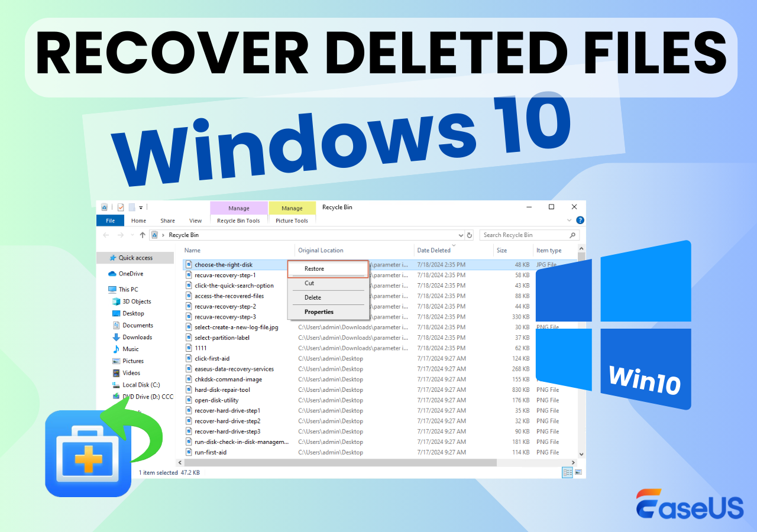
Task: Click the Size column header
Action: pos(502,251)
